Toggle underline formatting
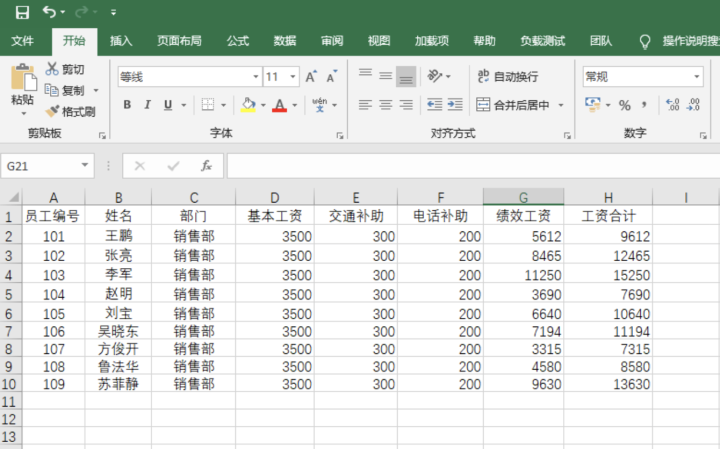The width and height of the screenshot is (720, 449). (168, 105)
